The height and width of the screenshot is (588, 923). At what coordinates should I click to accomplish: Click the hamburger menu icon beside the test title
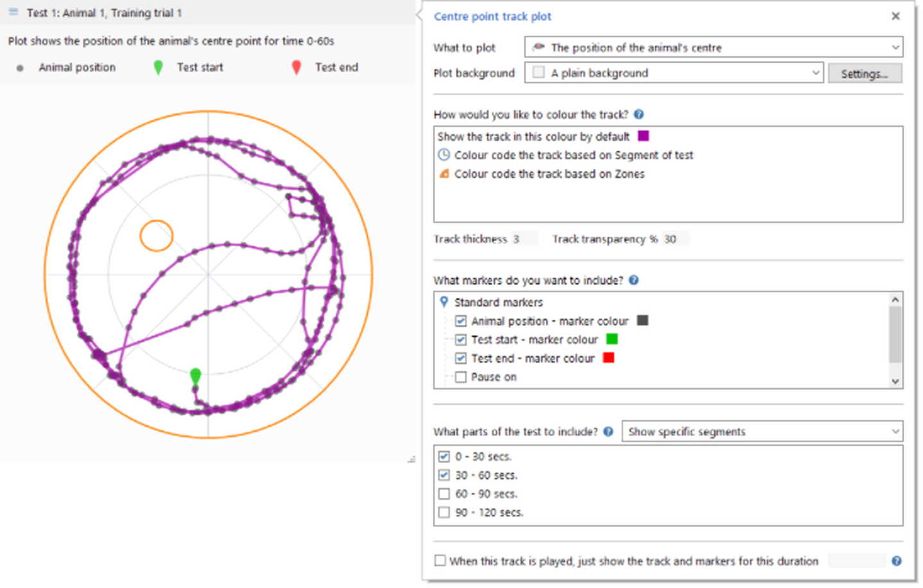point(13,12)
